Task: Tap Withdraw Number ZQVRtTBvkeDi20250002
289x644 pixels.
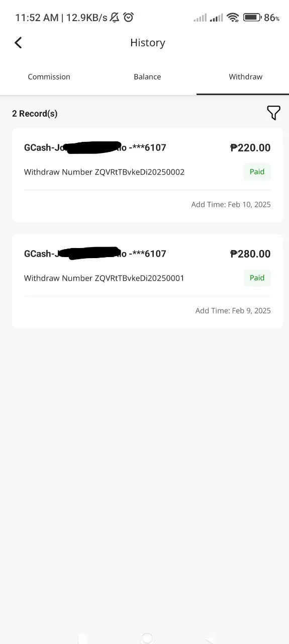Action: click(104, 172)
